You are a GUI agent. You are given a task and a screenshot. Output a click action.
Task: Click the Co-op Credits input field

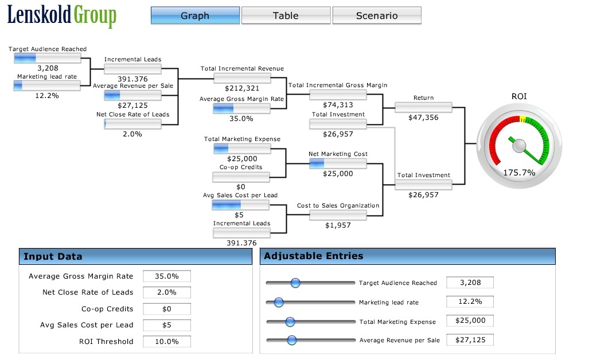167,309
